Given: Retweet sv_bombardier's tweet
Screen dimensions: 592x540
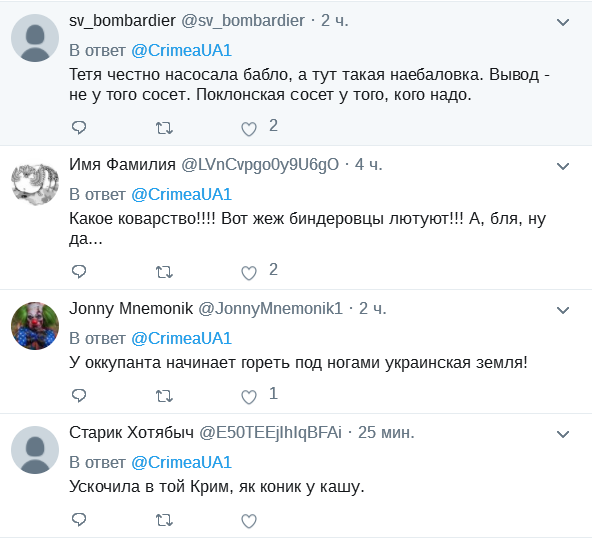Looking at the screenshot, I should point(164,129).
